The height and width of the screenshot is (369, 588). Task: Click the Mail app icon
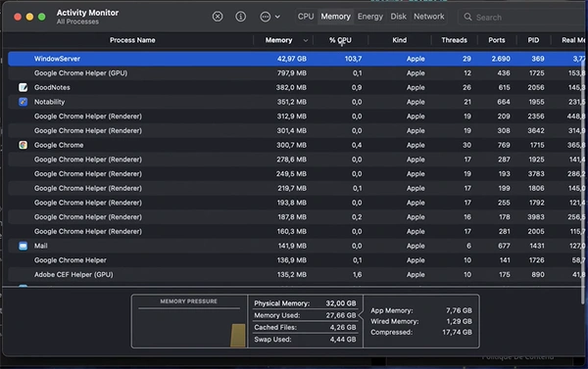pyautogui.click(x=23, y=246)
